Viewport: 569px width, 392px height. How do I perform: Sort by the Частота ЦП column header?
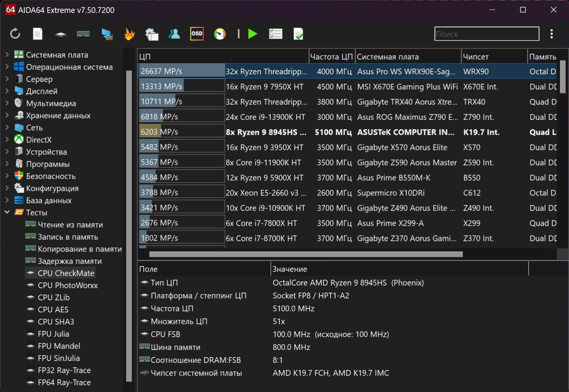click(x=332, y=57)
